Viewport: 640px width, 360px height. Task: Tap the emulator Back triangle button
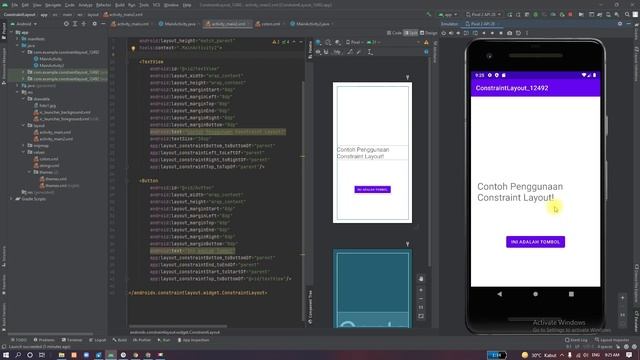[x=500, y=294]
